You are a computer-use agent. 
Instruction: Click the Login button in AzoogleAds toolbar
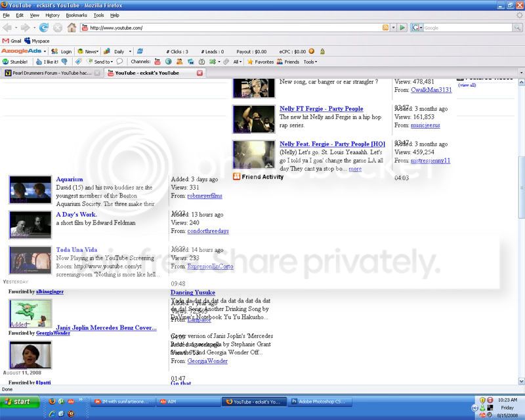(x=62, y=51)
